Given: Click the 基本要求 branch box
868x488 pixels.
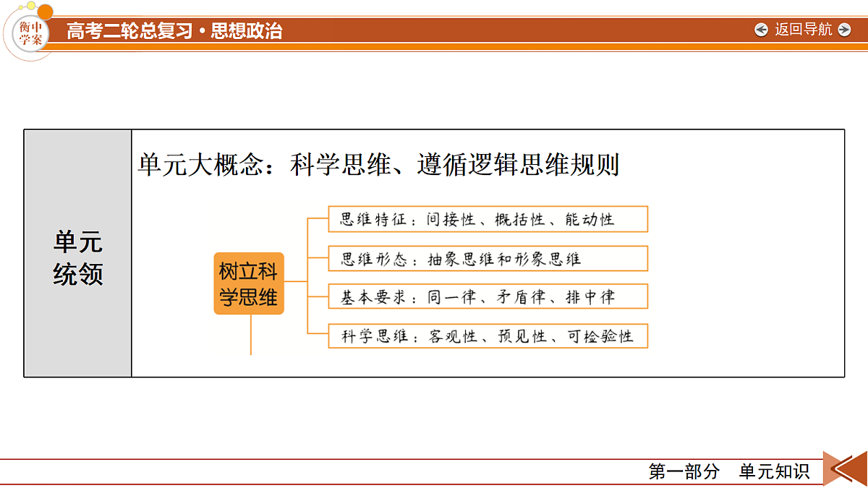Looking at the screenshot, I should click(488, 296).
